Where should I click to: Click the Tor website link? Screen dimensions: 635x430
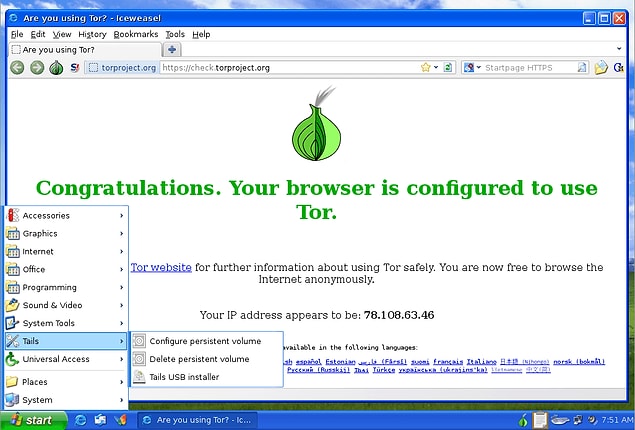[161, 267]
